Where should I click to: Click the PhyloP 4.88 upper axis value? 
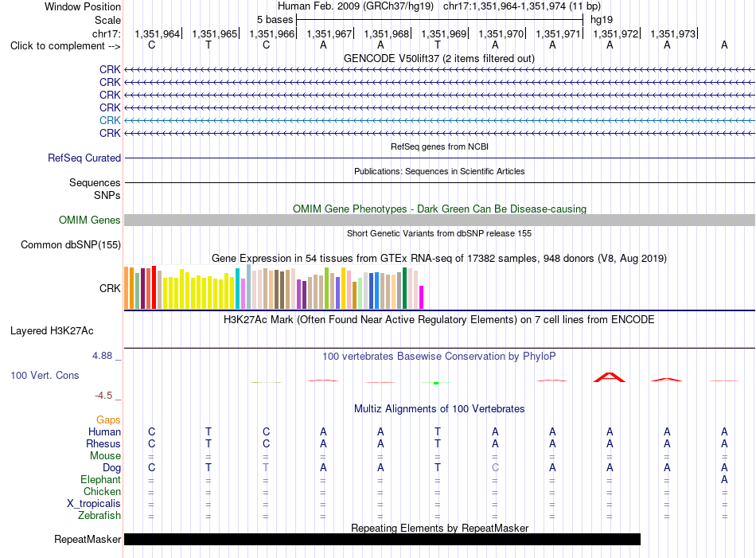point(102,356)
